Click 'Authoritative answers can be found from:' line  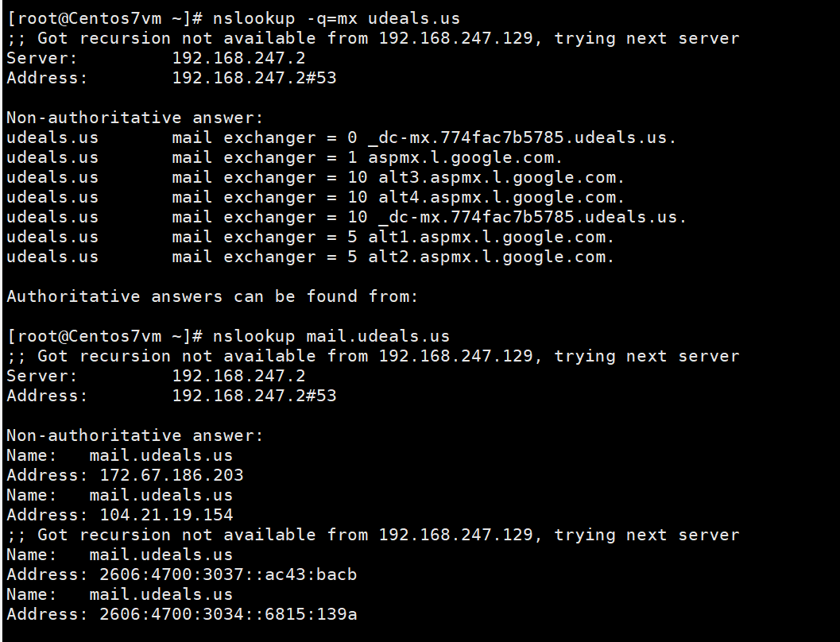212,296
